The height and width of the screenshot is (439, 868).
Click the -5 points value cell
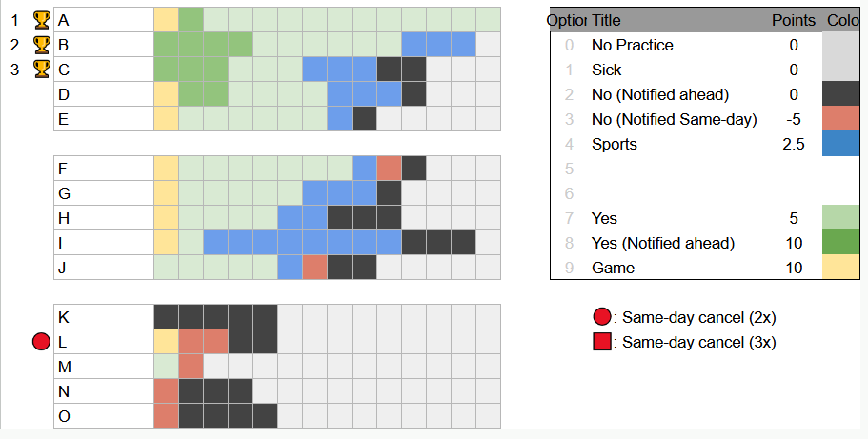pos(794,119)
